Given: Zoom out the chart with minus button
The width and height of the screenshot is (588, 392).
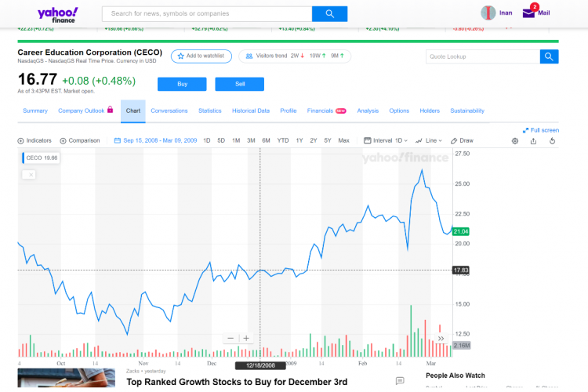Looking at the screenshot, I should point(230,338).
